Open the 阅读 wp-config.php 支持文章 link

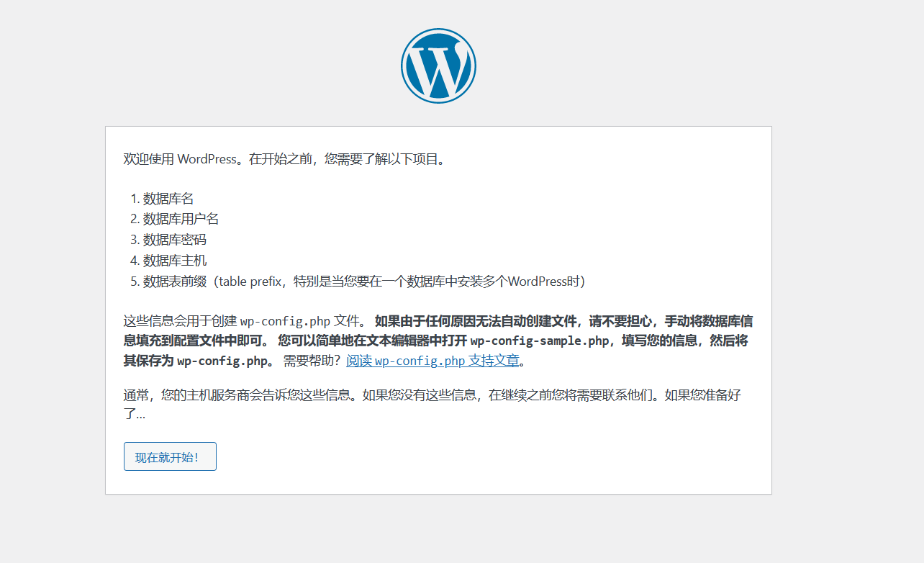tap(432, 361)
